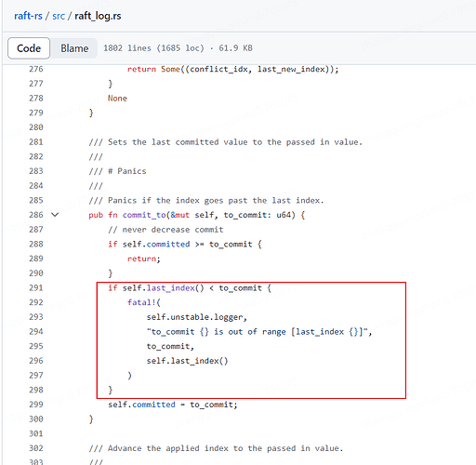Screen dimensions: 476x465
Task: Select line number 299
Action: coord(36,405)
